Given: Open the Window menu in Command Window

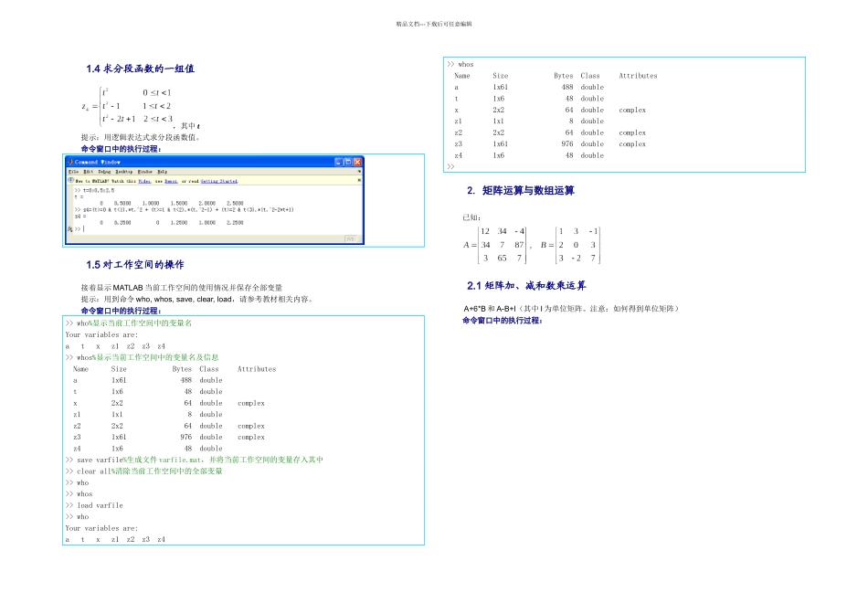Looking at the screenshot, I should [145, 172].
